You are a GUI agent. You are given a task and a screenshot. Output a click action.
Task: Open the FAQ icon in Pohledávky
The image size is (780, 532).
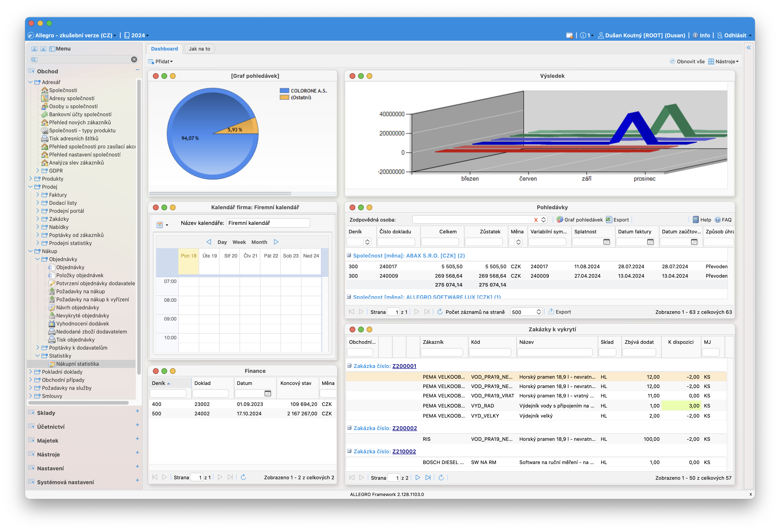tap(718, 220)
